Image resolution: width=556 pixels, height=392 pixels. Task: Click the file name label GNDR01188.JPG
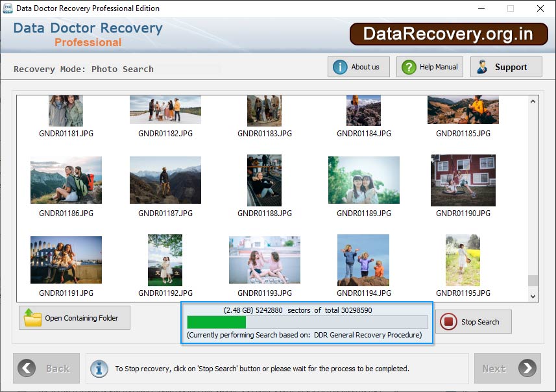265,214
